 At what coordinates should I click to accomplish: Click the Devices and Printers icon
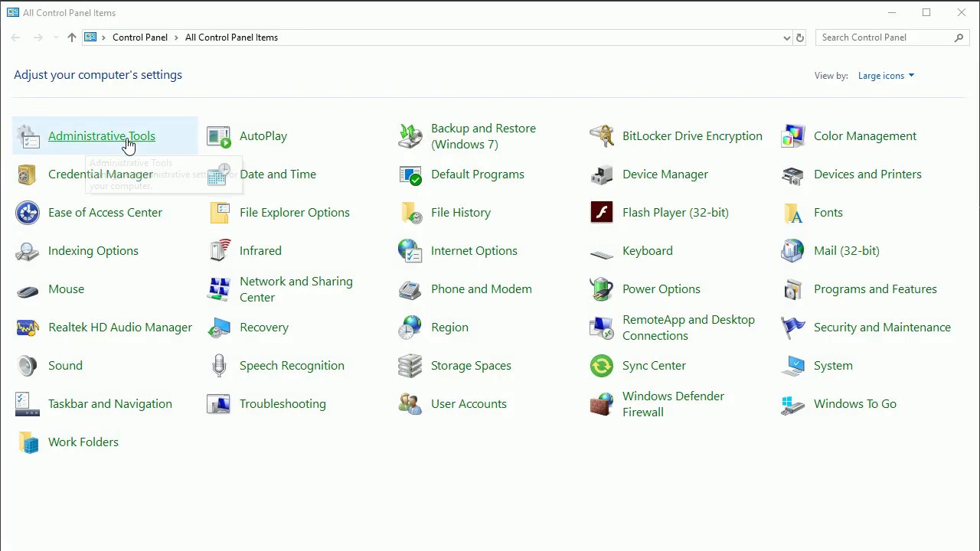[x=793, y=174]
